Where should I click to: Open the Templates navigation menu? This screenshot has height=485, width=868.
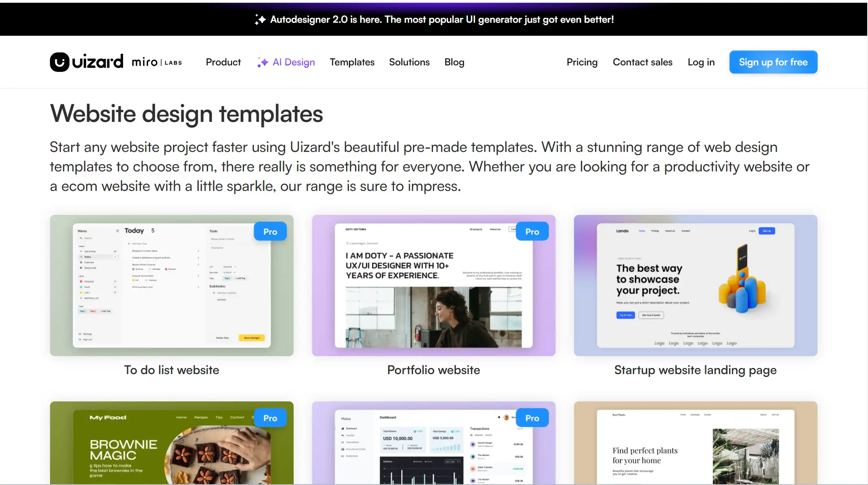pyautogui.click(x=352, y=62)
